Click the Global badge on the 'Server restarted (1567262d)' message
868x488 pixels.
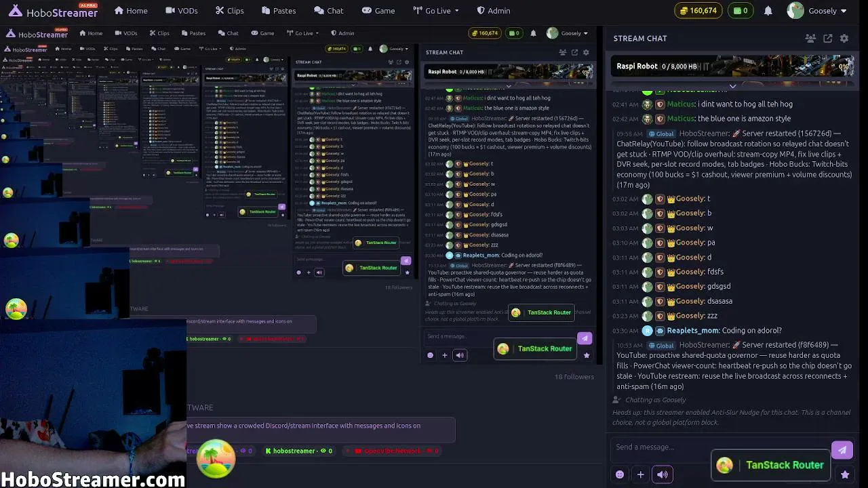[661, 134]
